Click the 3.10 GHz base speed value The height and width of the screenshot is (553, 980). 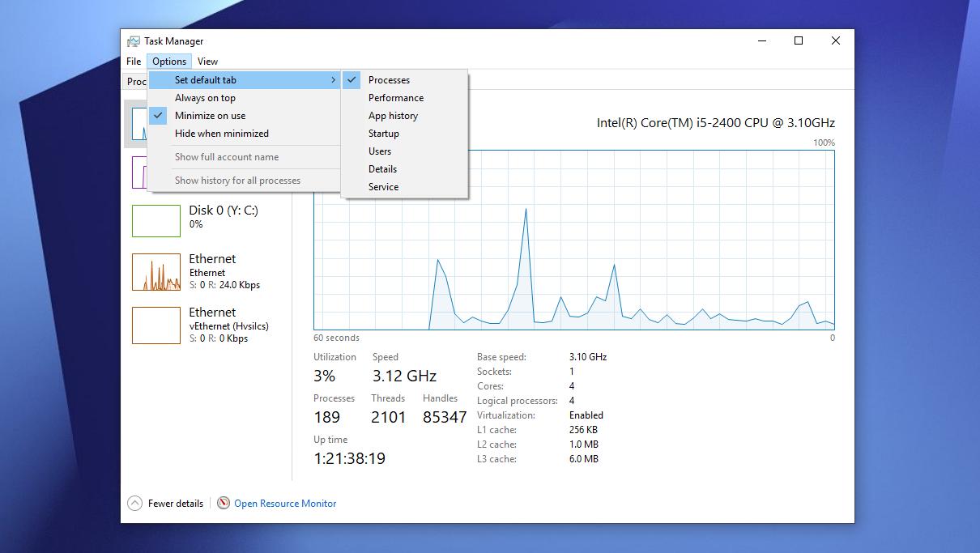click(588, 357)
